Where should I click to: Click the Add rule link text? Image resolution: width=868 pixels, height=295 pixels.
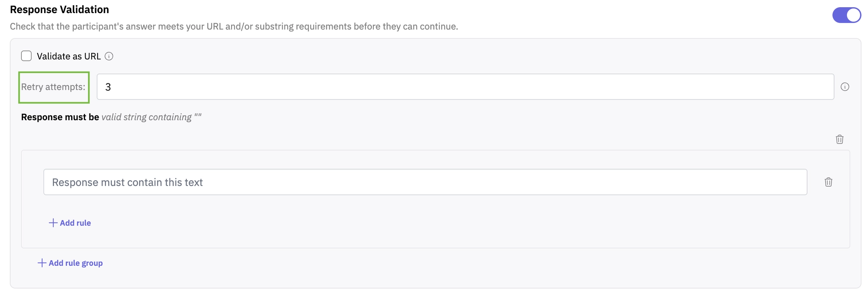click(75, 223)
